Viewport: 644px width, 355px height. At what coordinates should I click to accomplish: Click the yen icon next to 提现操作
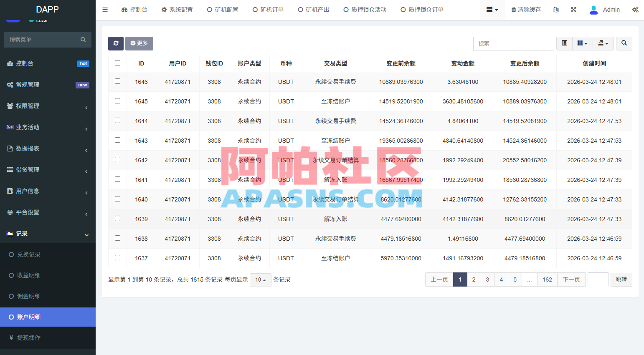point(11,338)
